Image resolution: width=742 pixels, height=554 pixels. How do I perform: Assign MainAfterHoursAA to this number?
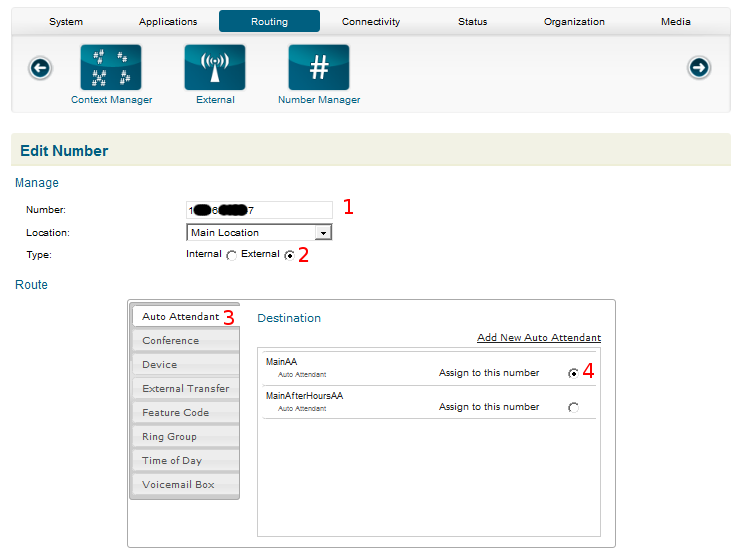[x=573, y=408]
